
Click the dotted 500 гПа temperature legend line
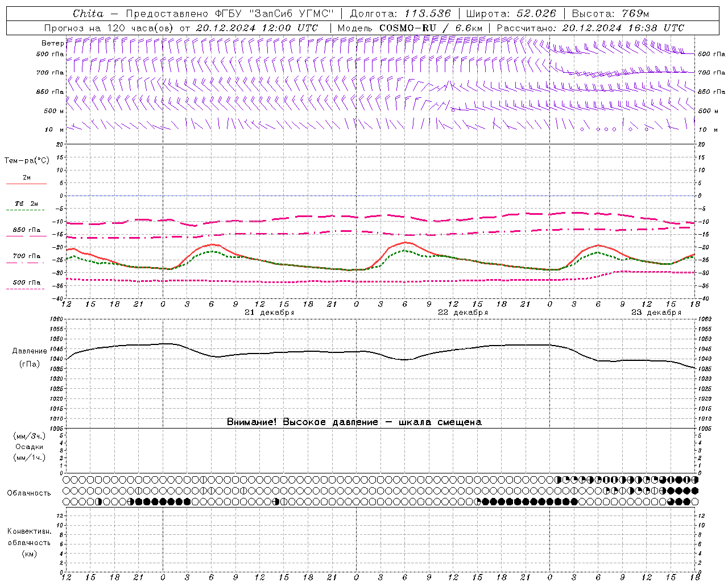tap(25, 289)
